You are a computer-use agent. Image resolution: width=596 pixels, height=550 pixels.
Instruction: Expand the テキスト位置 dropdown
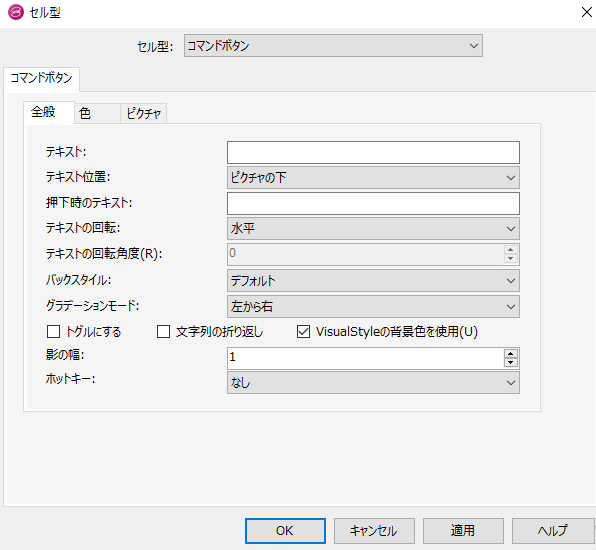point(373,178)
